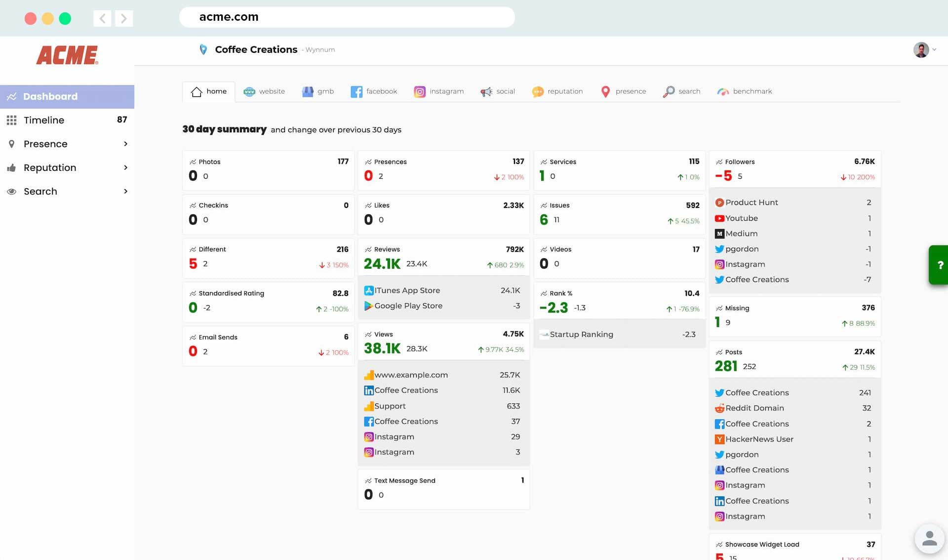Open the Dashboard sidebar item
This screenshot has width=948, height=560.
[67, 96]
